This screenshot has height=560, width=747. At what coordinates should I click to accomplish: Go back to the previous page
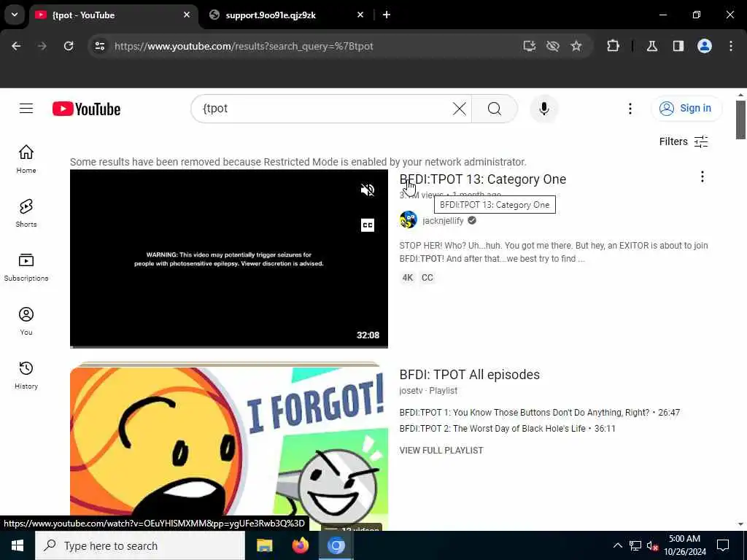tap(16, 46)
